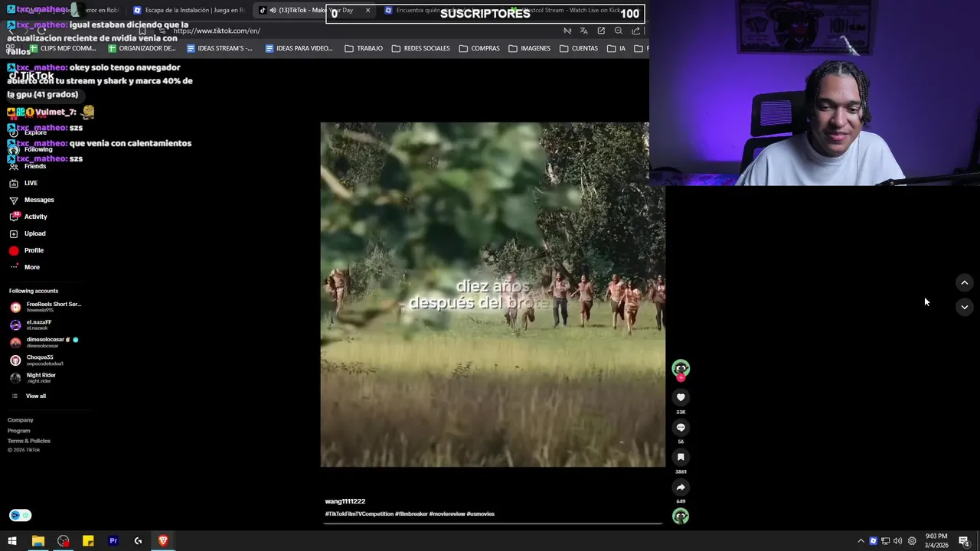Click the share page icon in address bar
The image size is (980, 551).
pos(635,31)
